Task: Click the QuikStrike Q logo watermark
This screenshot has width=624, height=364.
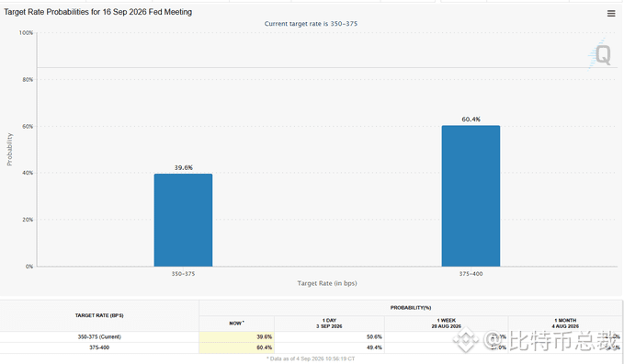Action: pyautogui.click(x=600, y=54)
